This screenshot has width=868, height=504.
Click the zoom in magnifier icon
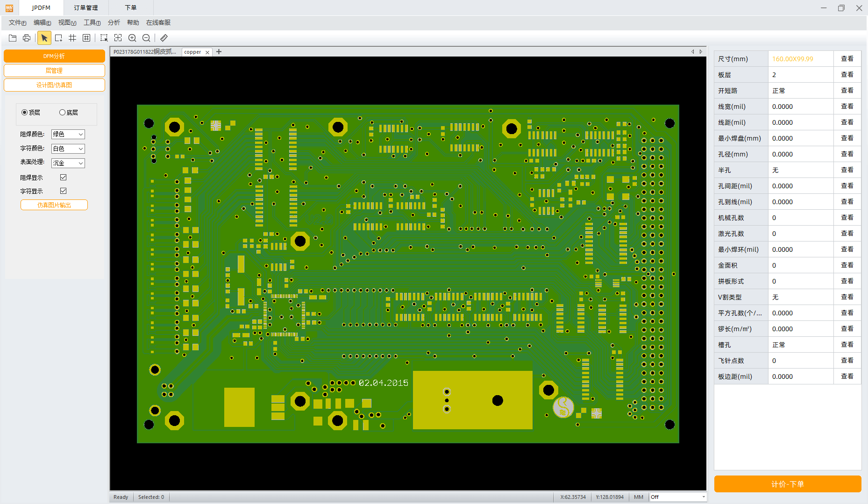[132, 38]
